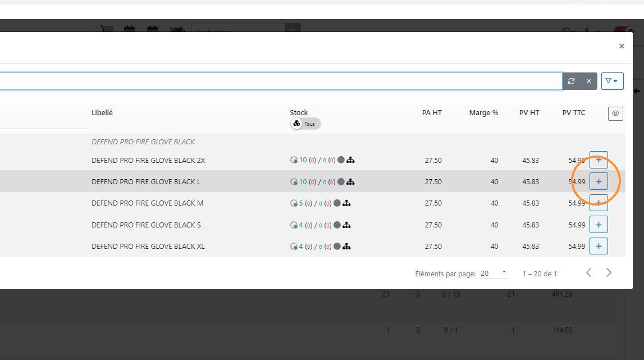This screenshot has height=360, width=644.
Task: Add DEFEND PRO FIRE GLOVE BLACK 2X item
Action: [599, 160]
